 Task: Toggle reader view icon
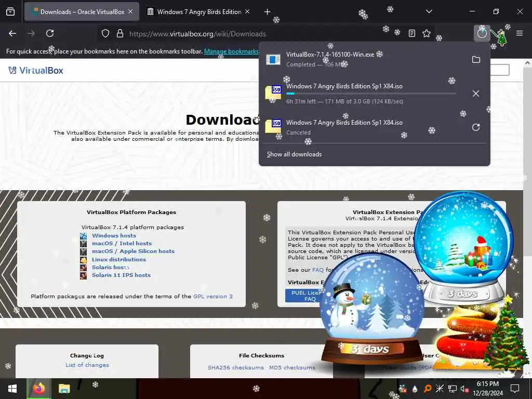(x=411, y=33)
